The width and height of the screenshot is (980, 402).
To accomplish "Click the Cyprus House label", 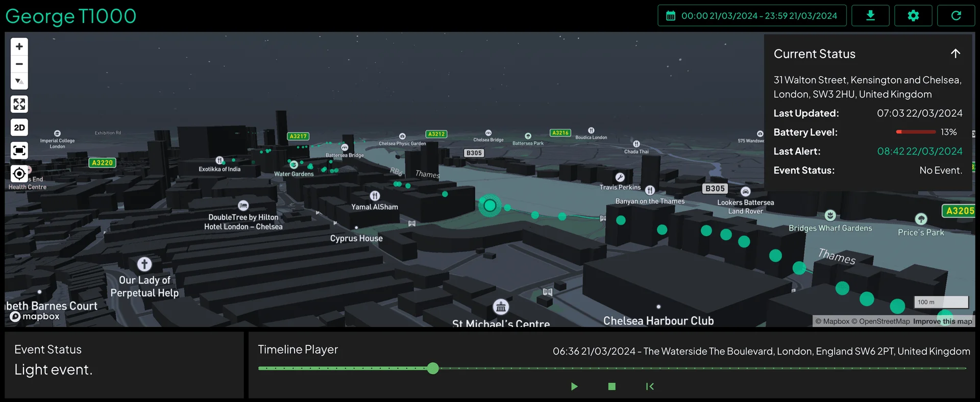I will (x=356, y=238).
